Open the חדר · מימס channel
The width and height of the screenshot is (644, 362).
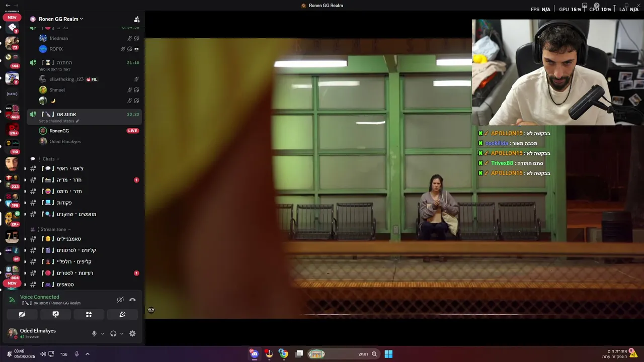click(x=84, y=191)
